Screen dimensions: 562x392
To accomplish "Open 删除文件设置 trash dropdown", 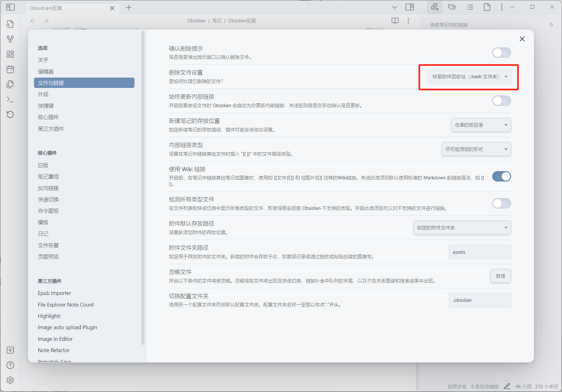I will (x=470, y=77).
